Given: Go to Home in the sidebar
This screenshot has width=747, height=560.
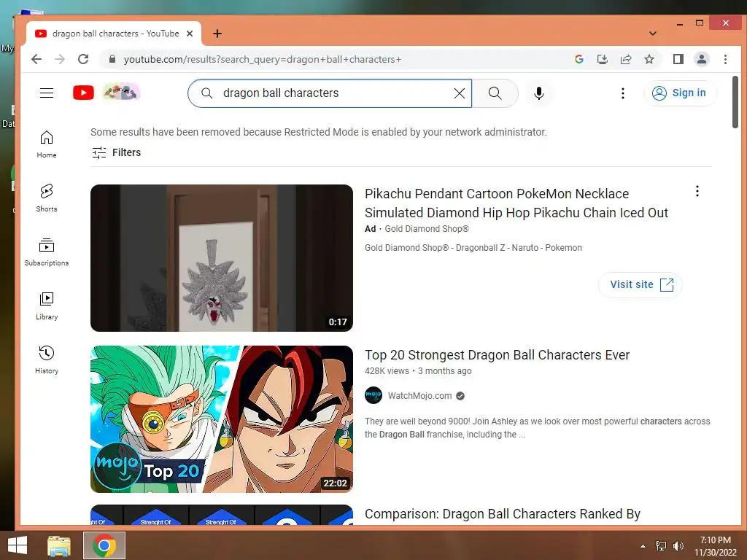Looking at the screenshot, I should coord(47,144).
